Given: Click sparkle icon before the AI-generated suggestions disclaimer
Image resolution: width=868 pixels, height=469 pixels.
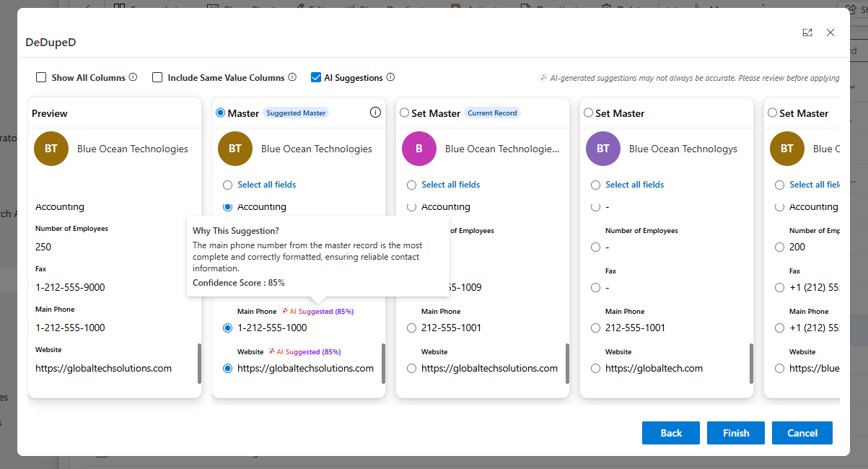Looking at the screenshot, I should (543, 78).
